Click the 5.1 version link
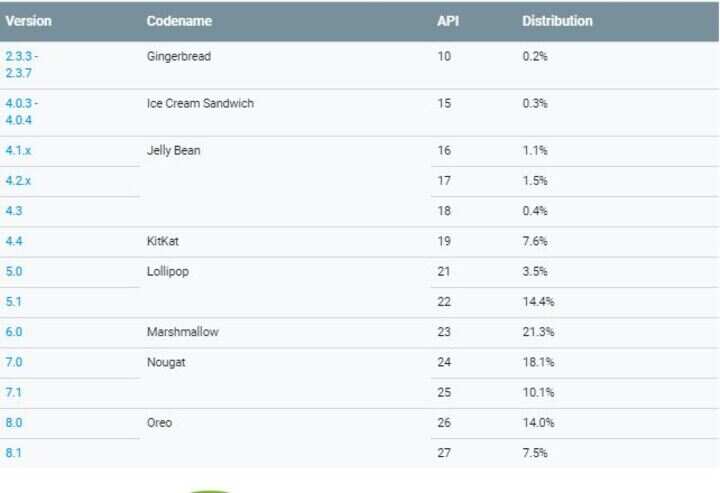 (13, 302)
